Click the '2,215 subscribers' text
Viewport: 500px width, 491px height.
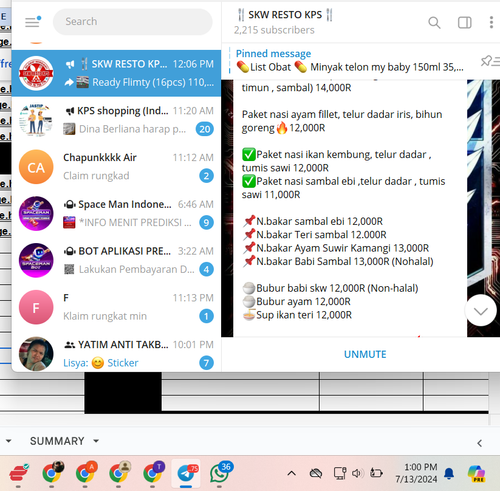[x=274, y=30]
